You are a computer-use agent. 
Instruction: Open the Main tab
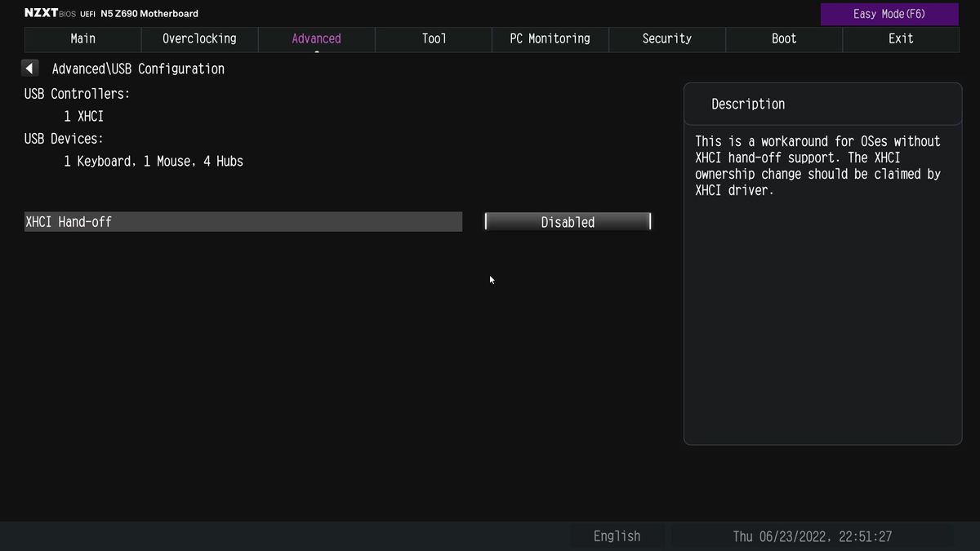tap(83, 38)
